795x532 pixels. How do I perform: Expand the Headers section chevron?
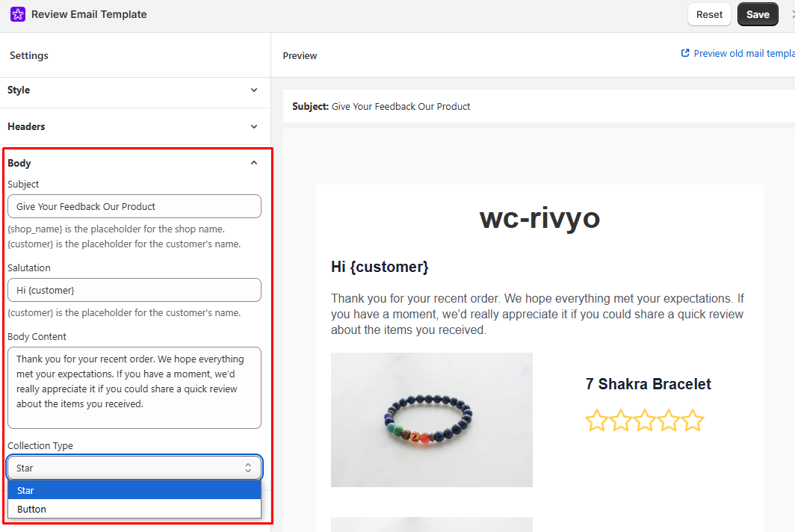click(254, 127)
